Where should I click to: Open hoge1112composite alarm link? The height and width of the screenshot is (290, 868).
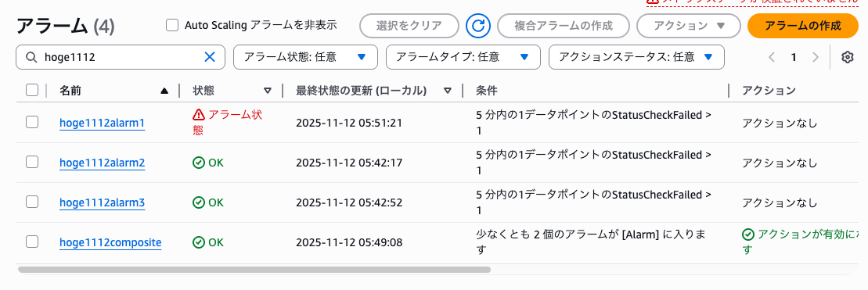(110, 243)
